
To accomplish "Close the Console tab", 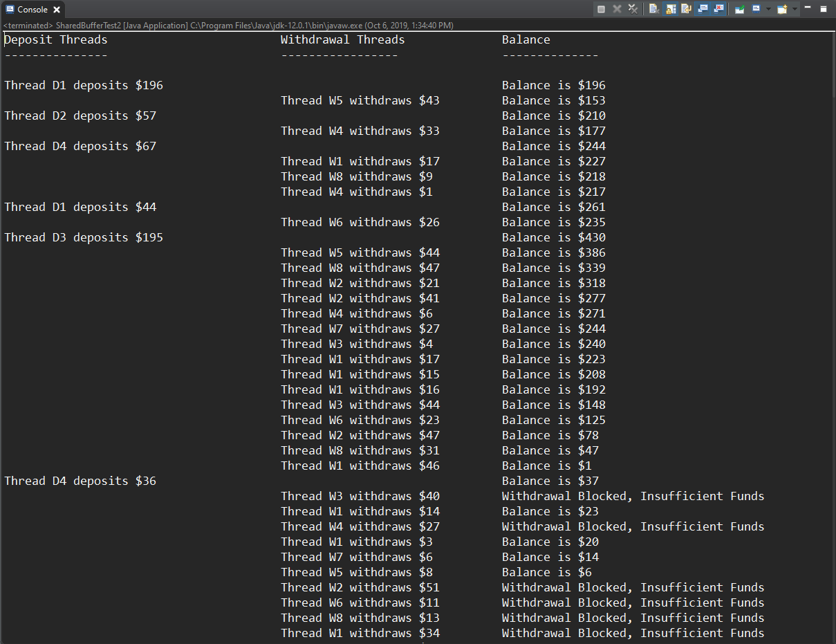I will [57, 10].
